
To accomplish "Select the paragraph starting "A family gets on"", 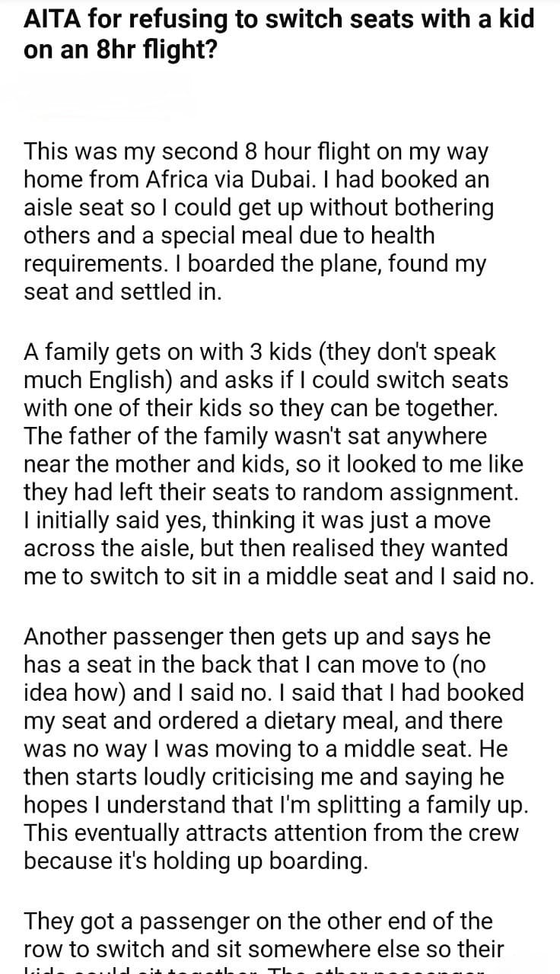I will click(279, 464).
